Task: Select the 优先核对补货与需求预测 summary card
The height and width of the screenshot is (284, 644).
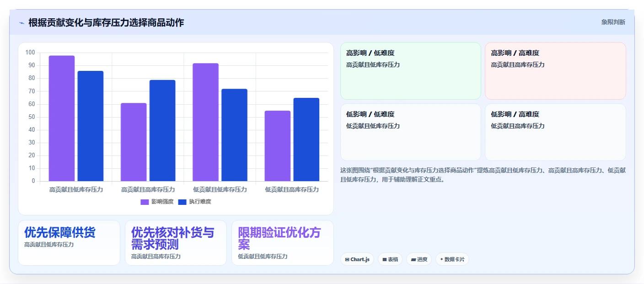Action: (176, 243)
